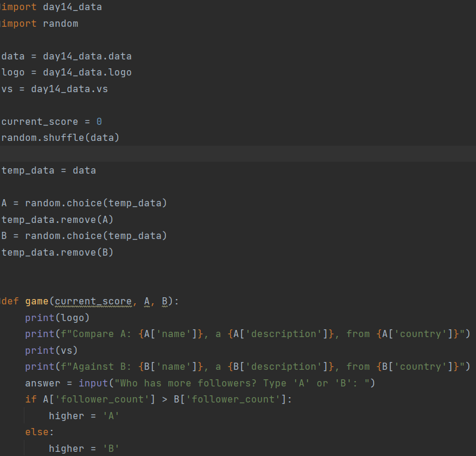Place cursor on 'data = day14_data.data'

click(x=67, y=56)
